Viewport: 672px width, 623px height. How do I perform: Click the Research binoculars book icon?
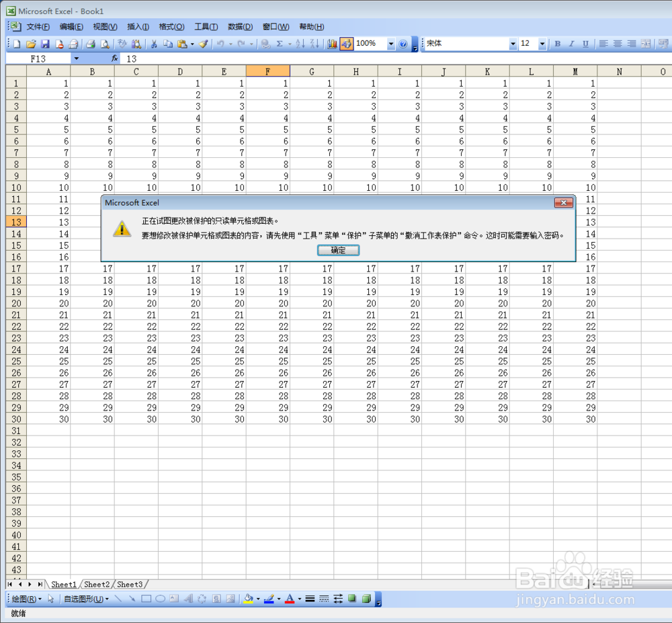136,44
